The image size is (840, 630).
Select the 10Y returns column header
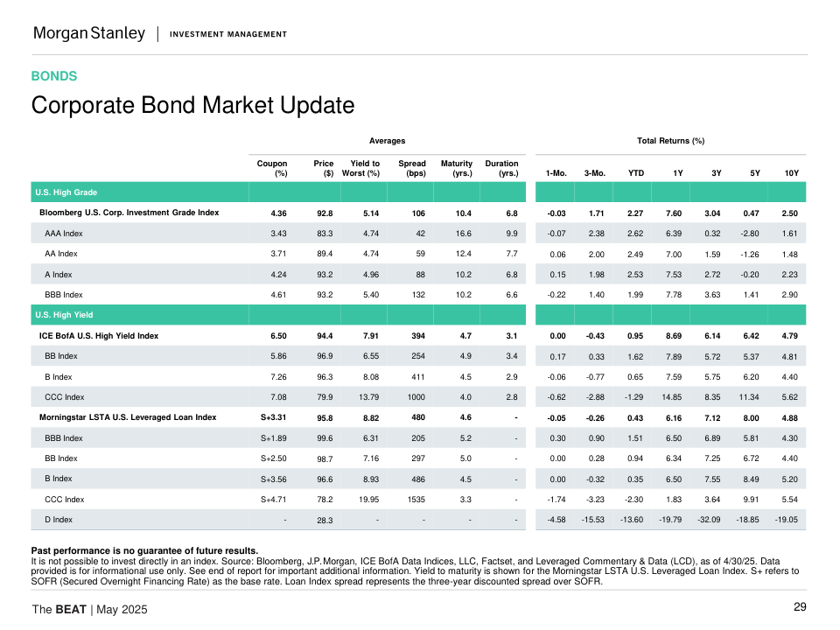(791, 173)
